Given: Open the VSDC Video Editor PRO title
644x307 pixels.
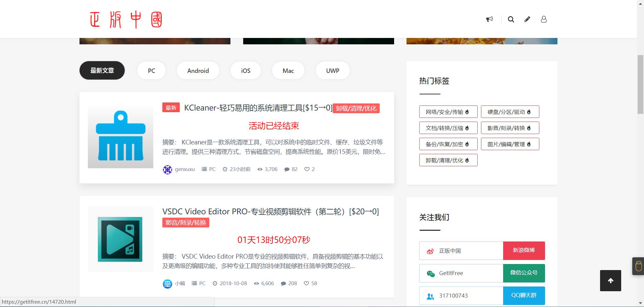Looking at the screenshot, I should coord(271,212).
